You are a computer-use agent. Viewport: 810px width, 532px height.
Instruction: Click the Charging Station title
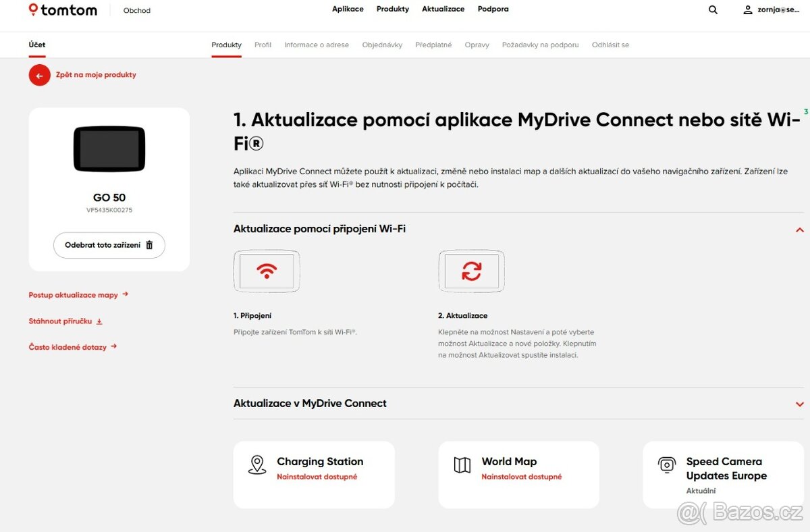tap(320, 462)
